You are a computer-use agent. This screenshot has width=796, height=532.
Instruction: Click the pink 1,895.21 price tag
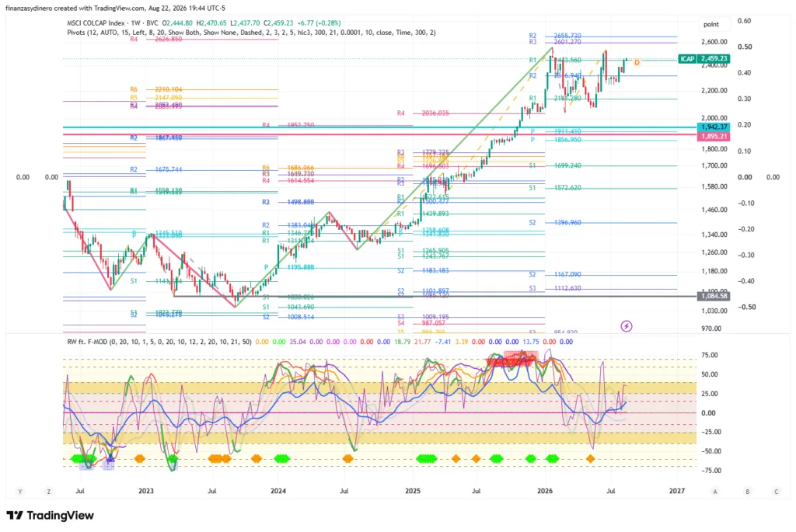(714, 137)
